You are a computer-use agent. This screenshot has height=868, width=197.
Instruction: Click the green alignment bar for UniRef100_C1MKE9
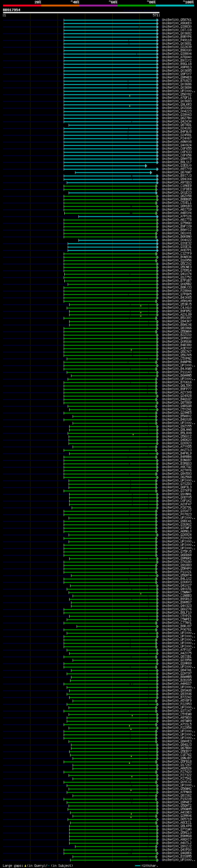pos(111,186)
